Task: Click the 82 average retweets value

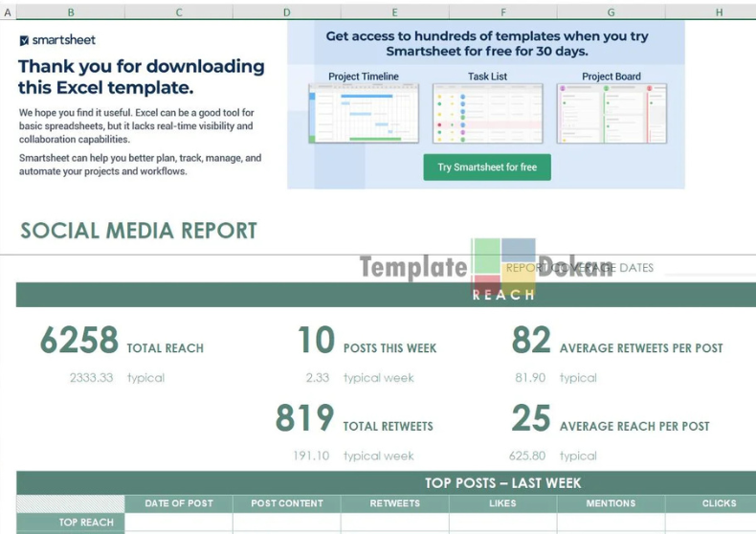Action: pos(531,340)
